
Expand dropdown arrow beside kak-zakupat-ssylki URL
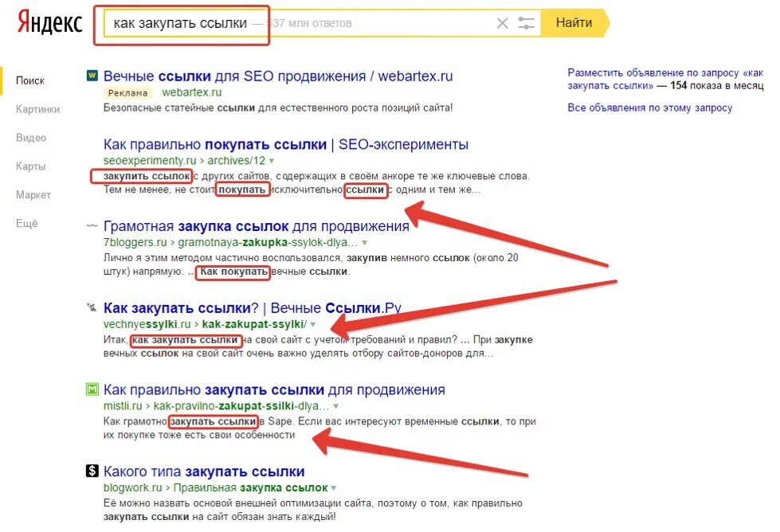313,324
